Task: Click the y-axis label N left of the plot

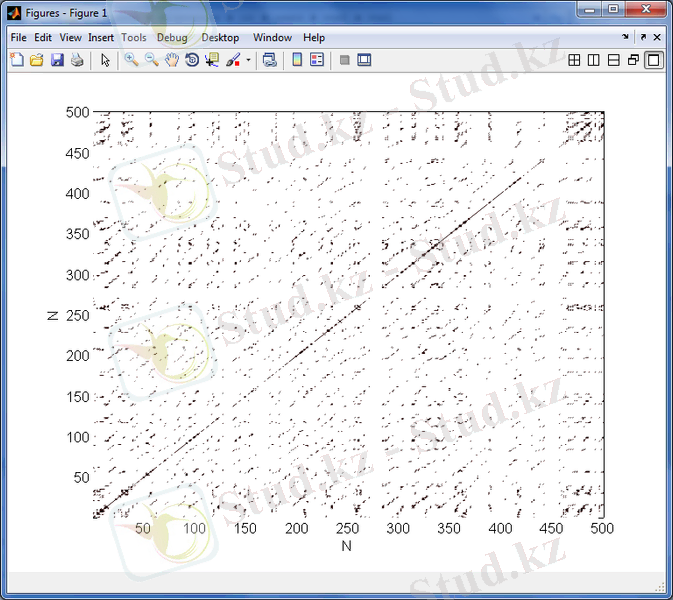Action: click(x=52, y=316)
